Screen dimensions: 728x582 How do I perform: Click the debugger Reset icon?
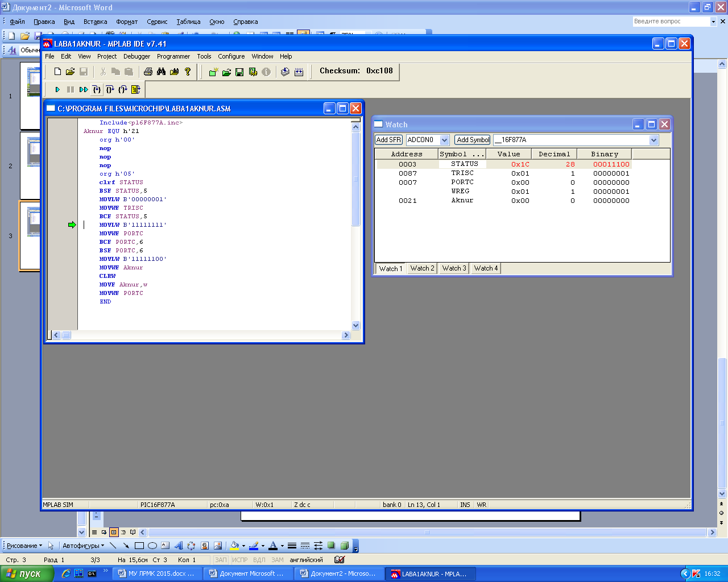pyautogui.click(x=135, y=90)
